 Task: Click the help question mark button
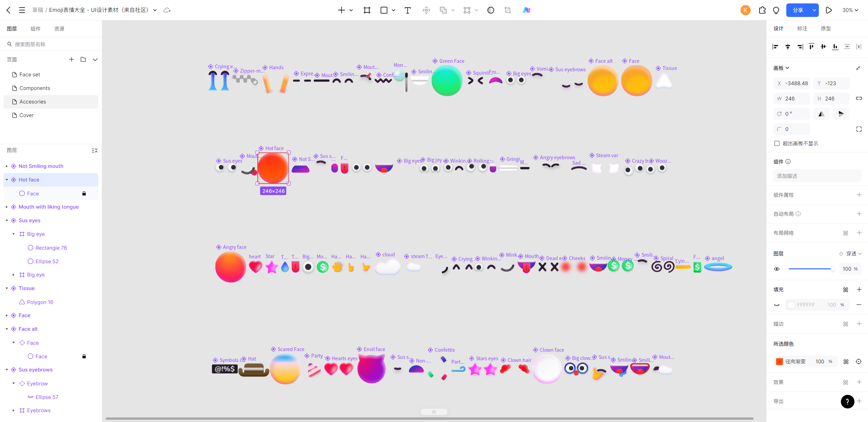coord(847,401)
